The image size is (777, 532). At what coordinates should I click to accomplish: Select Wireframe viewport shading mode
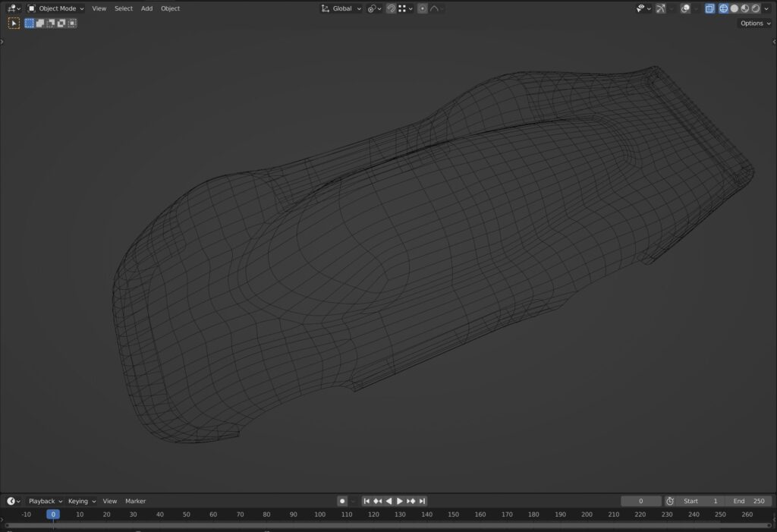pyautogui.click(x=722, y=8)
